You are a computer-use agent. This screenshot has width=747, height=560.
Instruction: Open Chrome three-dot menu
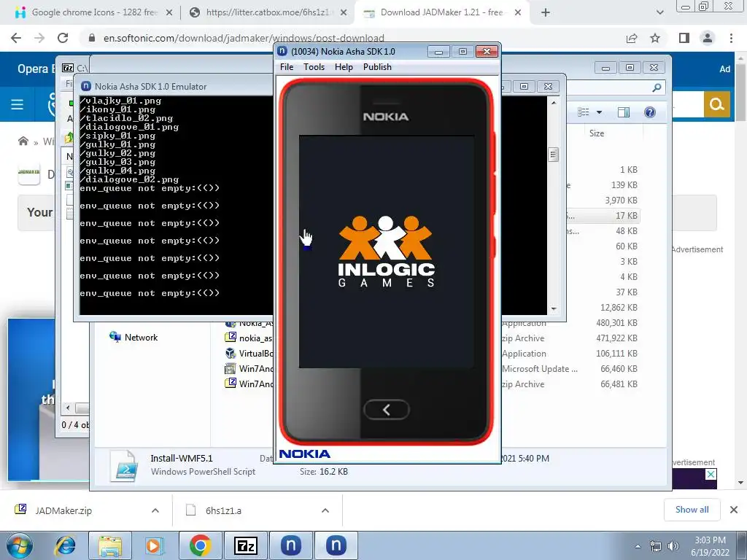[x=731, y=38]
